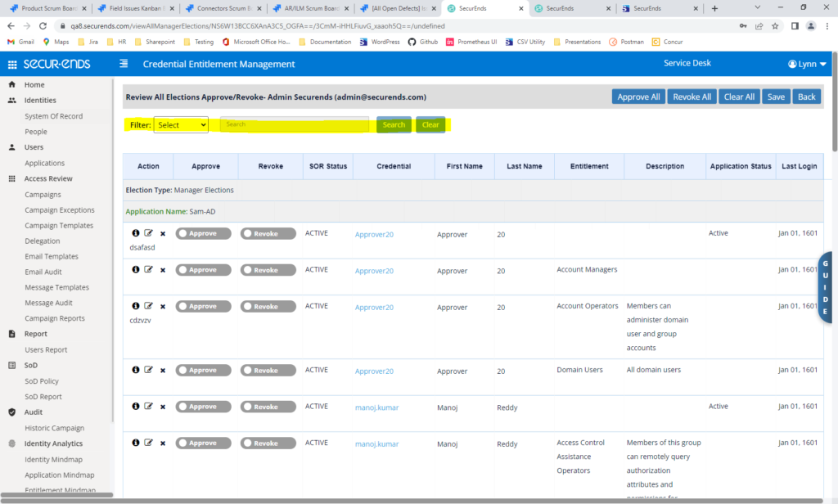Open browser tab search chevron
Screen dimensions: 838x504
click(757, 7)
